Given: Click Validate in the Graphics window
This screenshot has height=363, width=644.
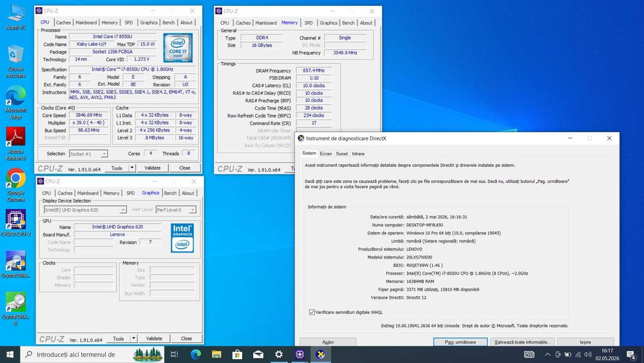Looking at the screenshot, I should [x=154, y=338].
